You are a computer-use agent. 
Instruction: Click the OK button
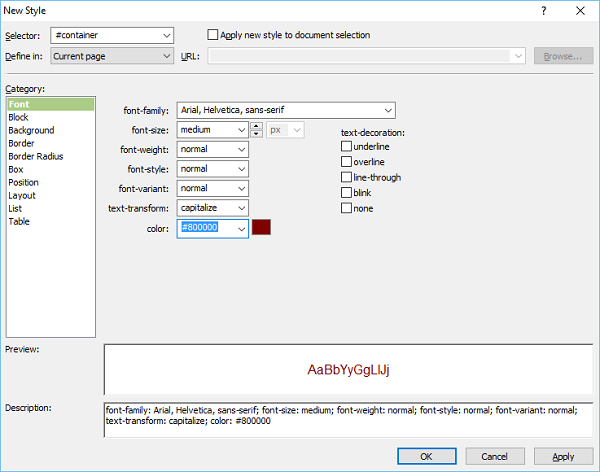click(426, 456)
